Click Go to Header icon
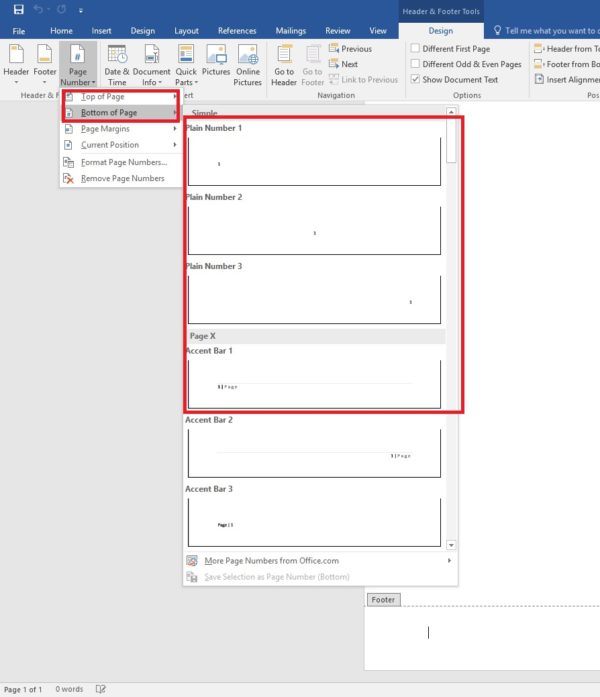600x697 pixels. point(284,63)
